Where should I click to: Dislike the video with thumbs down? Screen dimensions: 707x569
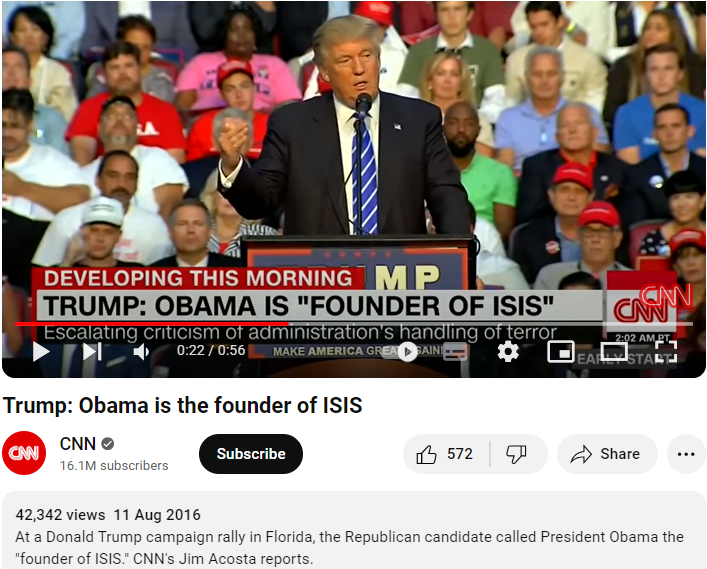click(517, 454)
